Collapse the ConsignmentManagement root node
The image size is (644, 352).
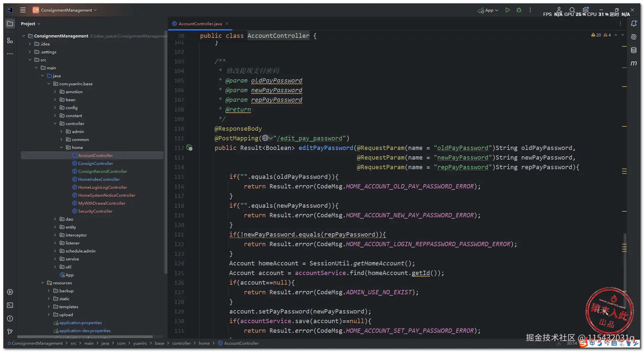[24, 36]
